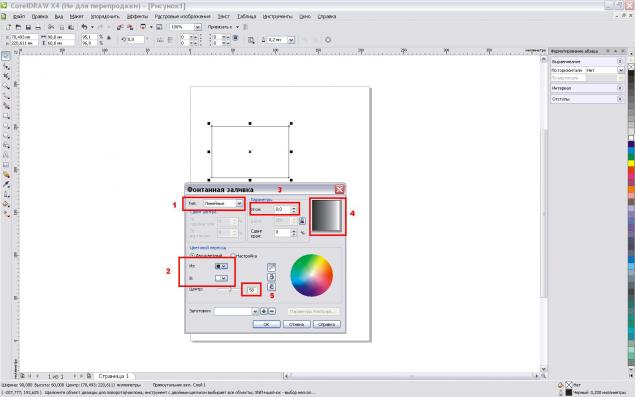Viewport: 635px width, 397px height.
Task: Open the From color dropdown
Action: pos(222,266)
